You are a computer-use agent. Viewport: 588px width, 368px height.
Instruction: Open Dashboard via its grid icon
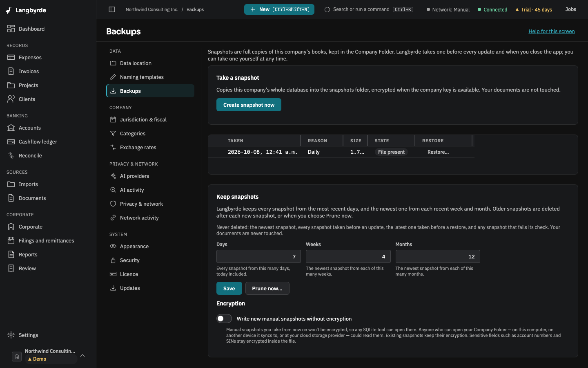(11, 29)
